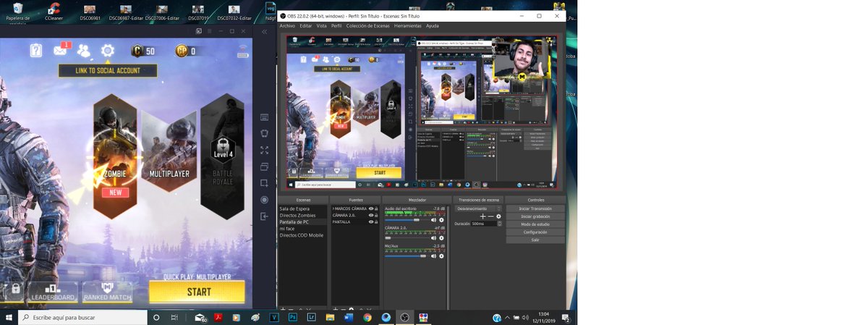Open Ayuda menu in OBS
The width and height of the screenshot is (868, 325).
click(x=433, y=25)
